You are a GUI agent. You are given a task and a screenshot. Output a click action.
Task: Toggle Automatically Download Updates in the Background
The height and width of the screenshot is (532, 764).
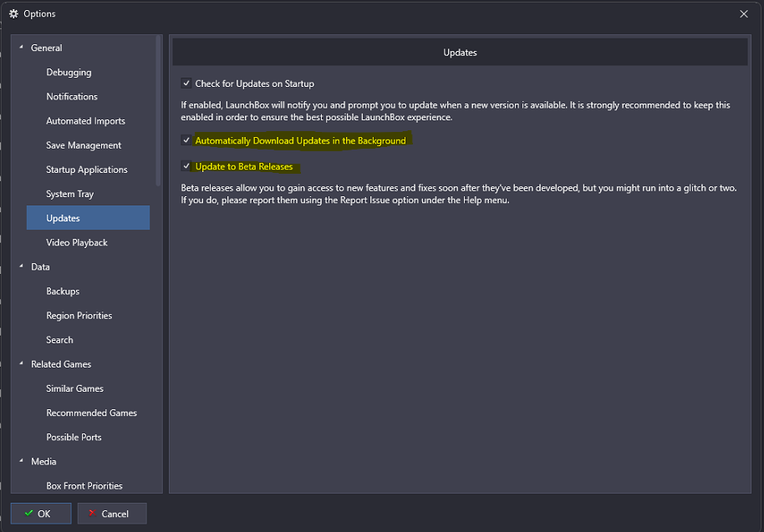[x=186, y=140]
